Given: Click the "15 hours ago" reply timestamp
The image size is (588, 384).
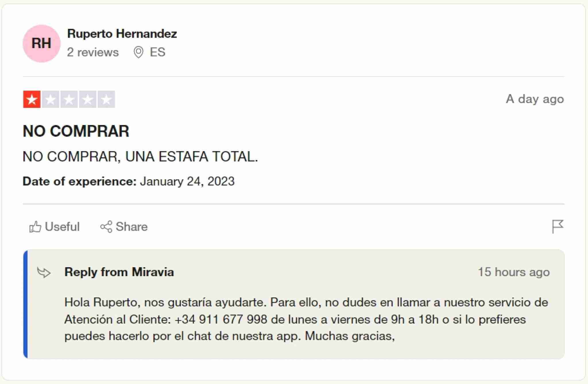Looking at the screenshot, I should 514,272.
